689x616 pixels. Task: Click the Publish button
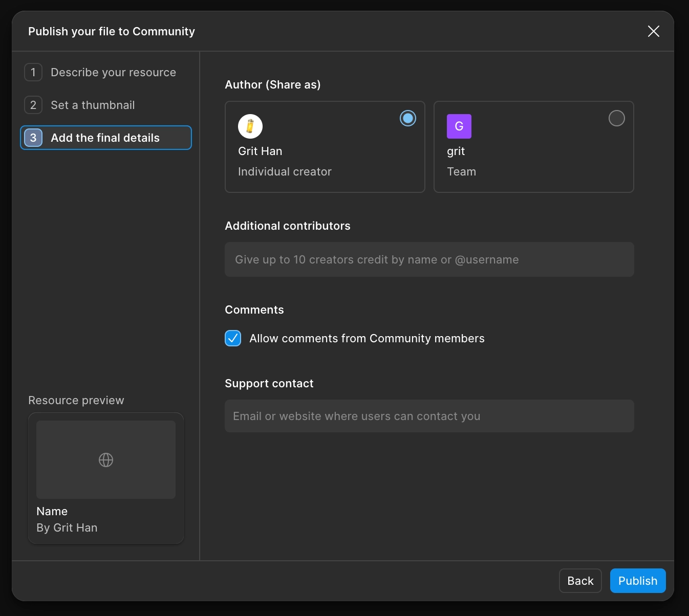tap(637, 581)
